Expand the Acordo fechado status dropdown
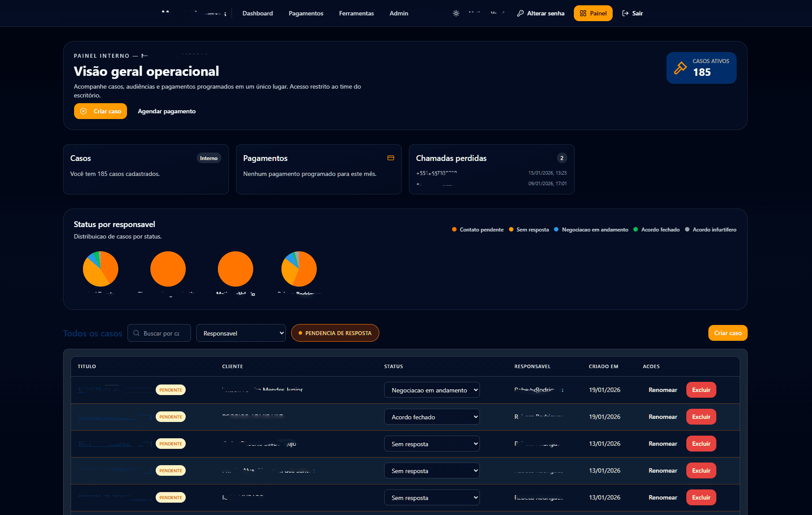The image size is (812, 515). click(x=432, y=417)
